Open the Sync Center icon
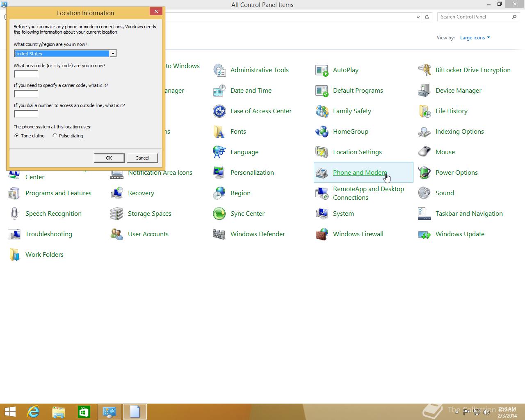 (x=219, y=214)
